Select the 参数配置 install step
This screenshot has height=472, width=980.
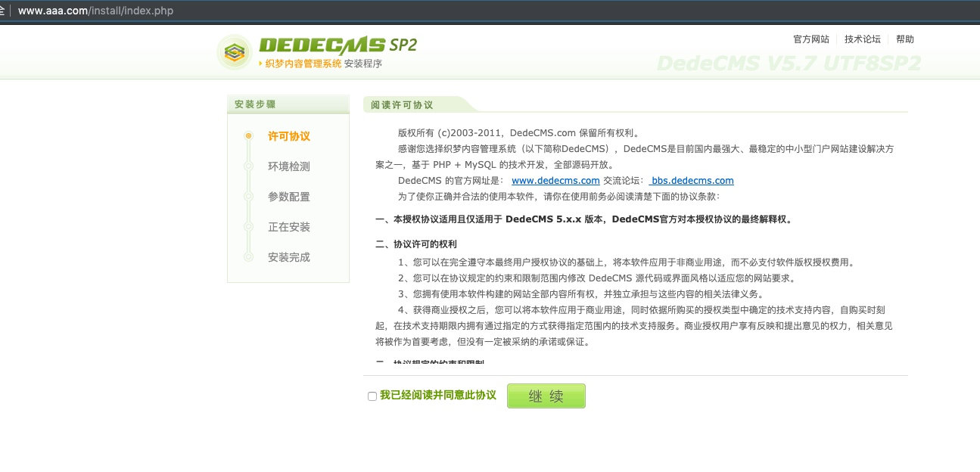click(x=289, y=197)
